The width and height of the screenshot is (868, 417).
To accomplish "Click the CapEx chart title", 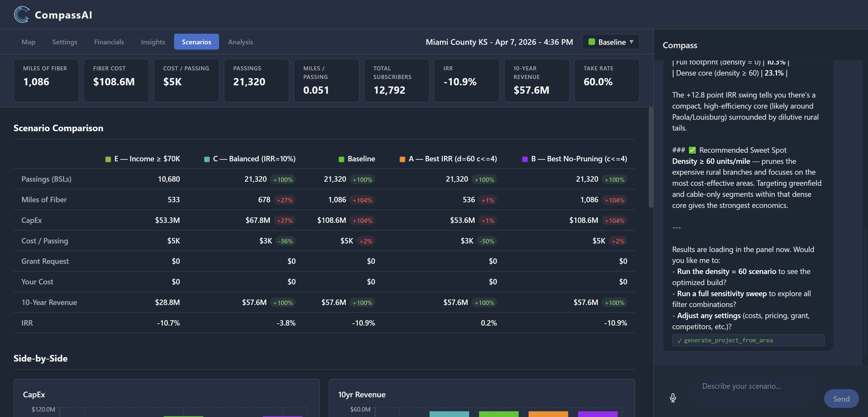I will (x=34, y=395).
